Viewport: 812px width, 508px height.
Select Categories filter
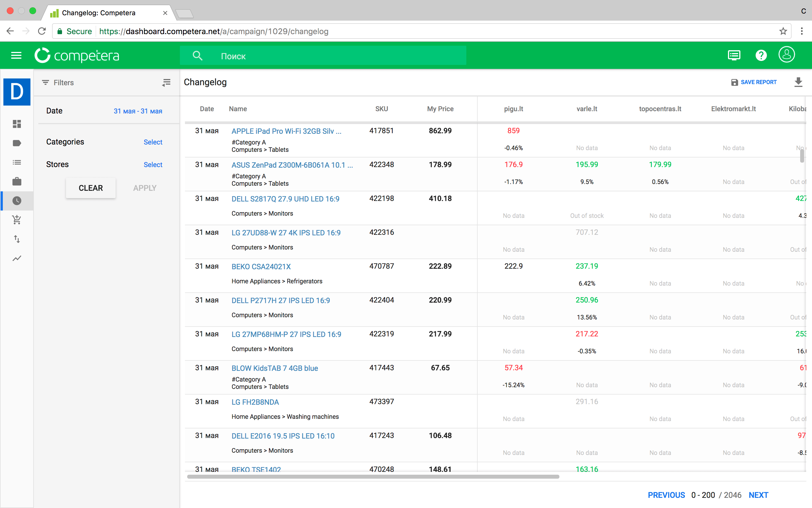coord(153,142)
